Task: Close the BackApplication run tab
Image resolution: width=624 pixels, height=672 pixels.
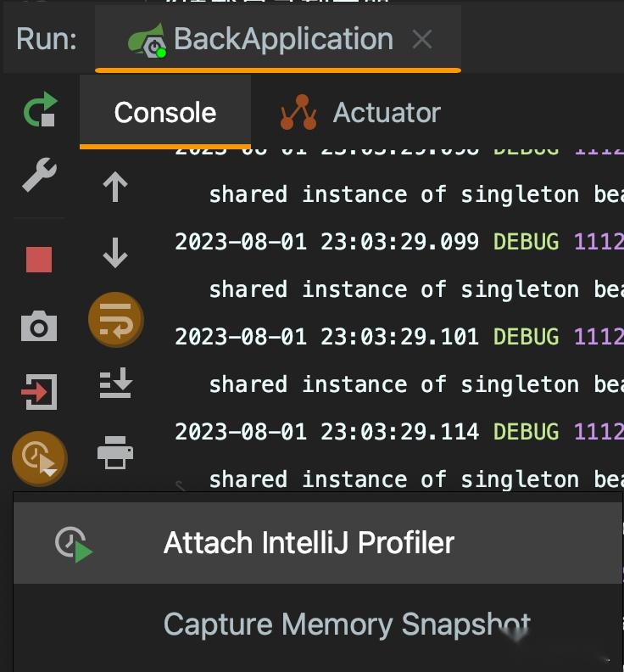Action: (x=422, y=39)
